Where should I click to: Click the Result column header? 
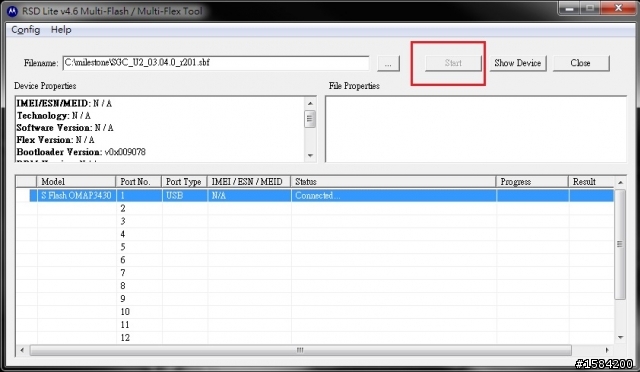(x=591, y=182)
